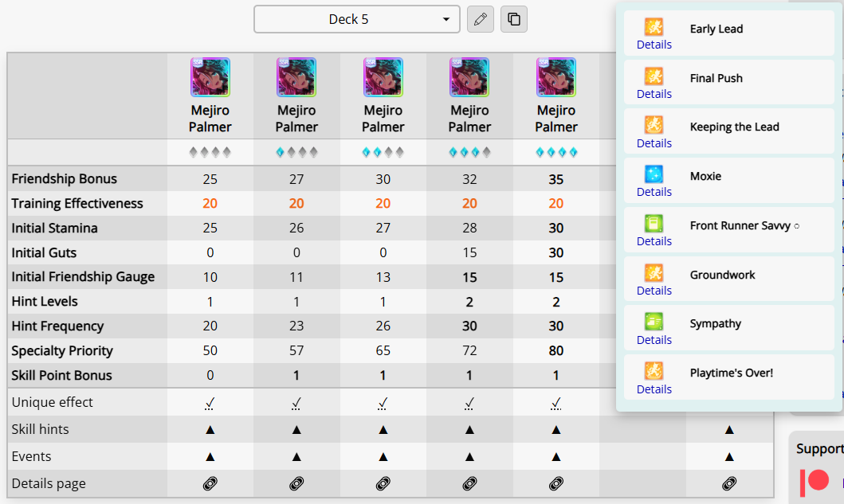This screenshot has width=844, height=504.
Task: Expand Events for the 30 friendship bonus card
Action: click(x=383, y=457)
